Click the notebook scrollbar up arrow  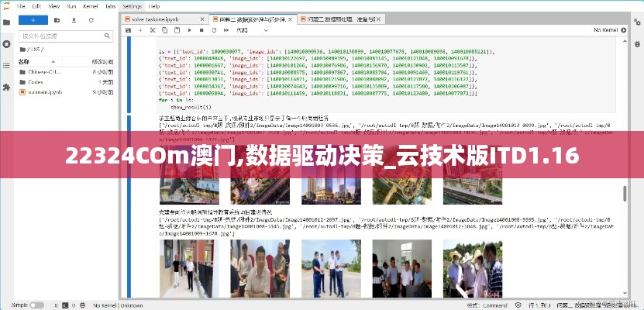point(625,40)
